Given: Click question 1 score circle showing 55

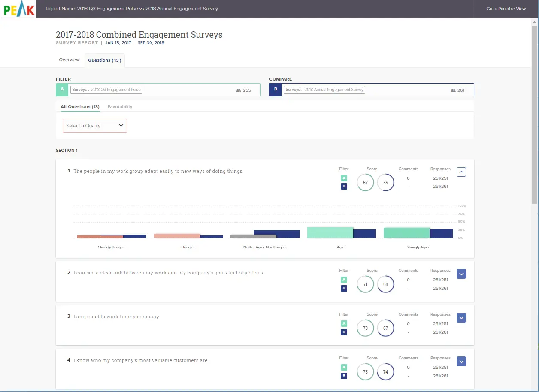Looking at the screenshot, I should pyautogui.click(x=385, y=183).
